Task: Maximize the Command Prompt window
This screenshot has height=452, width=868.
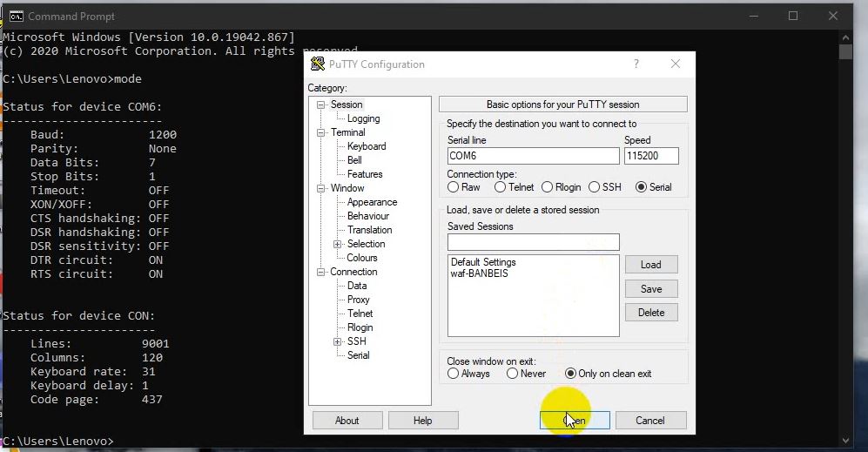Action: pos(793,16)
